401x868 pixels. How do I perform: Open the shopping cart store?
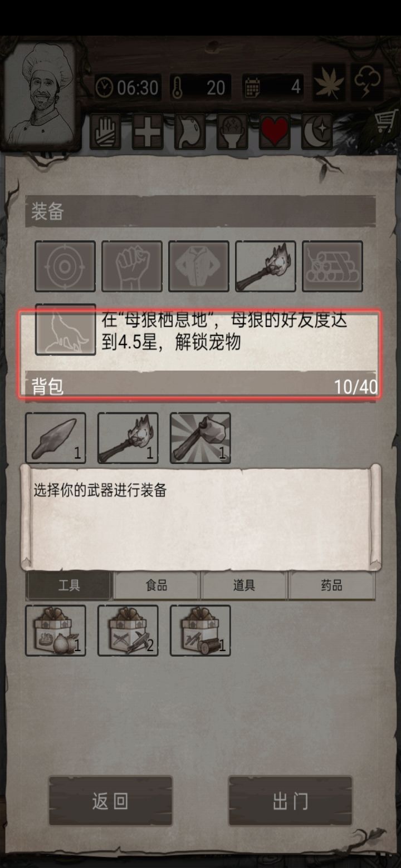[x=385, y=121]
